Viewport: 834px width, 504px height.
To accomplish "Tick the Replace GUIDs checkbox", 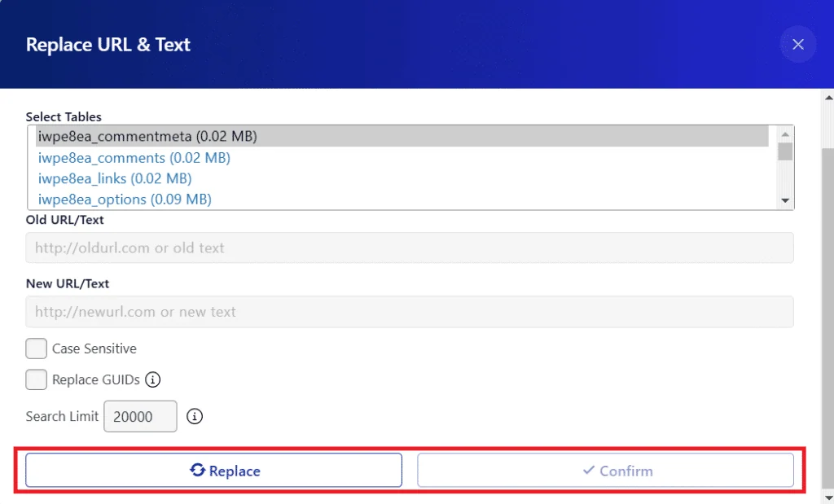I will 37,379.
